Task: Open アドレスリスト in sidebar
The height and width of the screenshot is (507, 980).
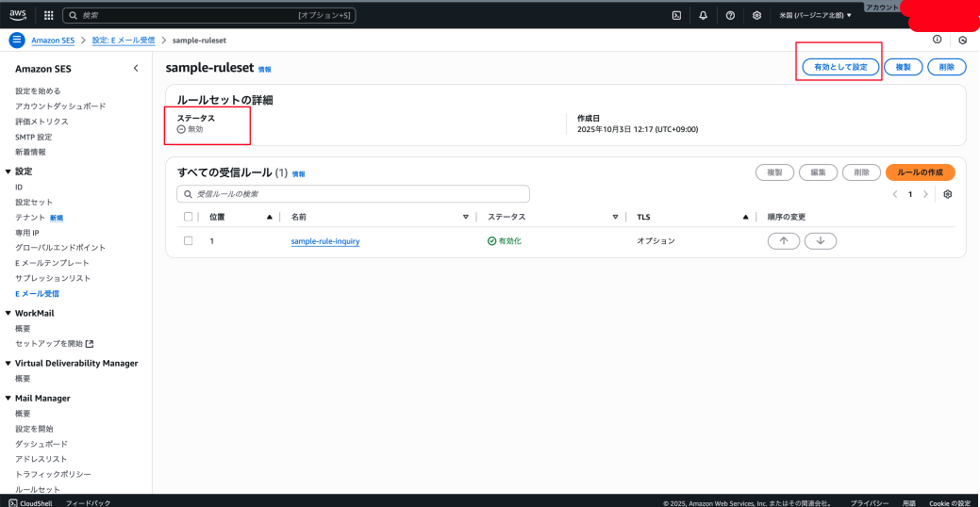Action: point(42,459)
